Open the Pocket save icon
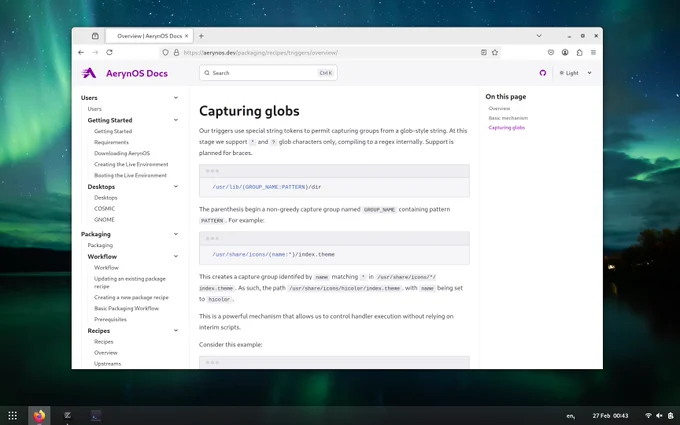 click(x=551, y=52)
